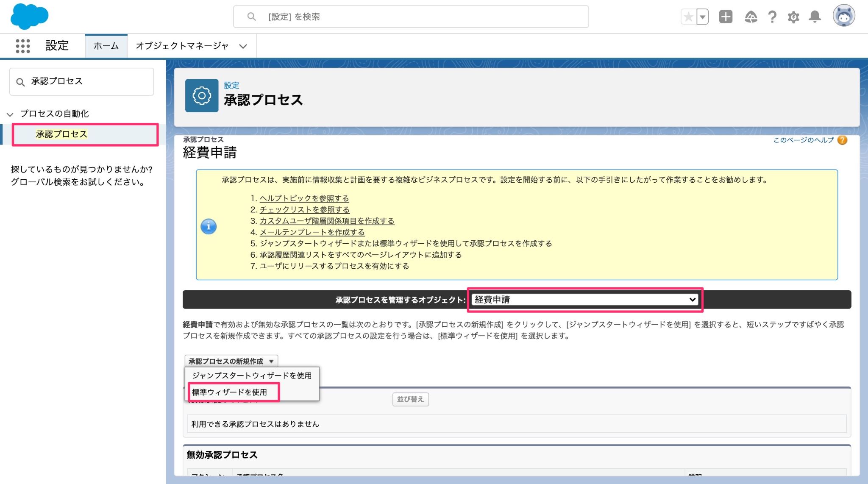Click the 利用できる承認プロセスはありません message
This screenshot has height=484, width=868.
pyautogui.click(x=255, y=424)
